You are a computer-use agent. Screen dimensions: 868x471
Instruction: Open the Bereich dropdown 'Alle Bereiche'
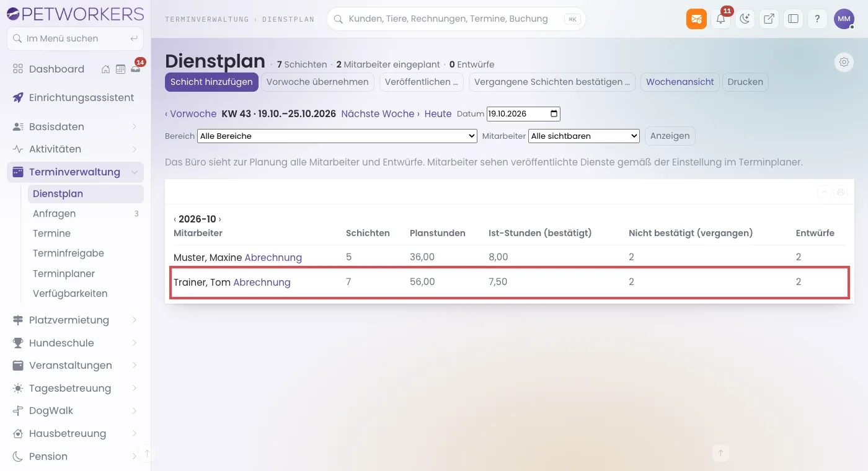(x=337, y=136)
